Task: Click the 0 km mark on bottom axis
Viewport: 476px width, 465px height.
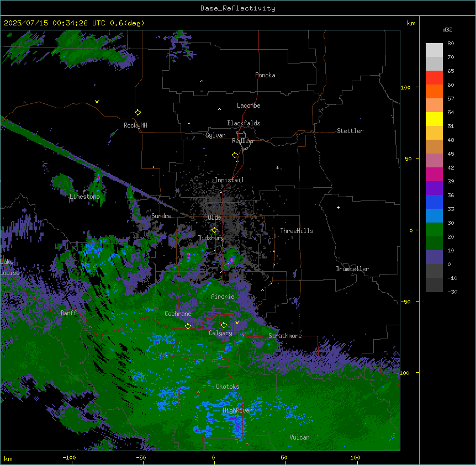Action: (x=213, y=457)
